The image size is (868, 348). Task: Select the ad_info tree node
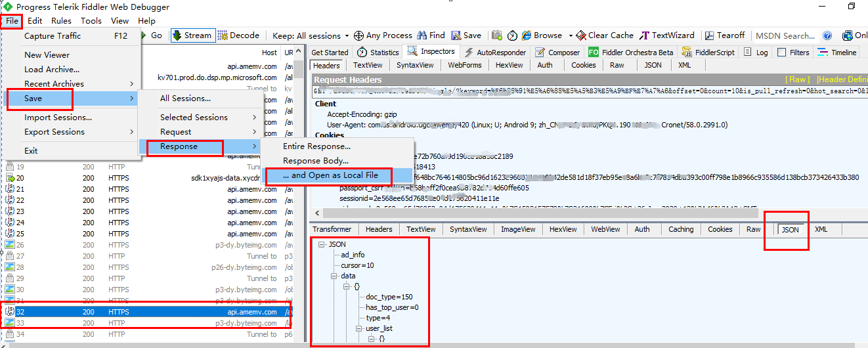(353, 255)
